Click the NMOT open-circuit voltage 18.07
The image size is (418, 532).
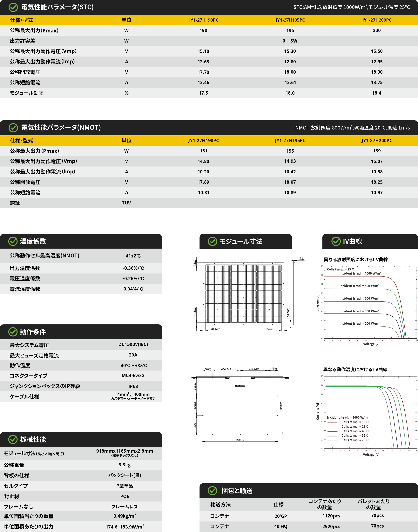point(290,182)
